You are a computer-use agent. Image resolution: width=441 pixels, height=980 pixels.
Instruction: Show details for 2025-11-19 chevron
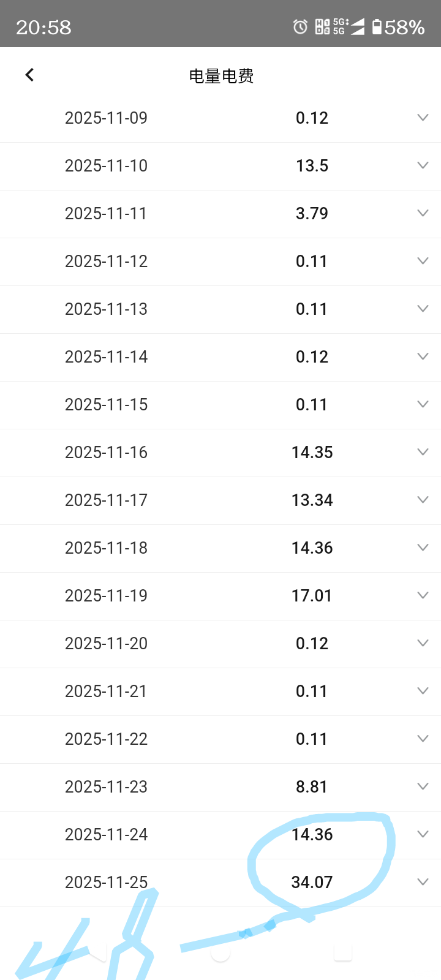[423, 595]
